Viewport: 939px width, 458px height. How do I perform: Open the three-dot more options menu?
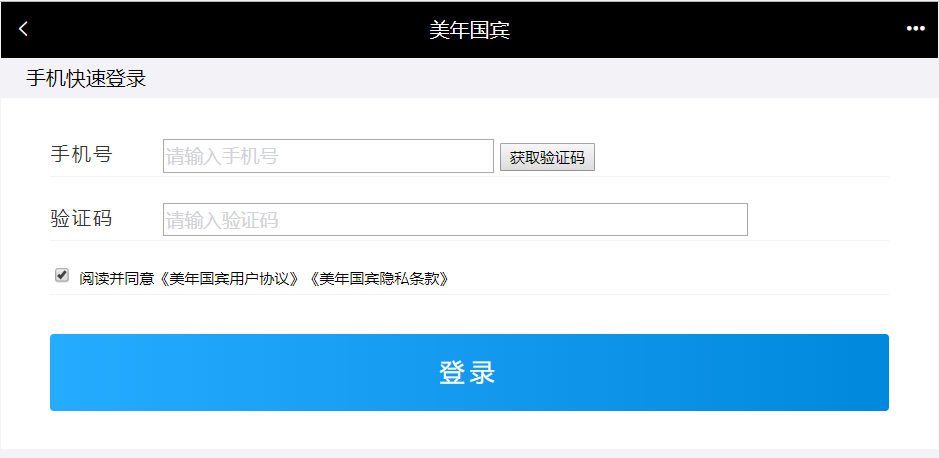915,29
